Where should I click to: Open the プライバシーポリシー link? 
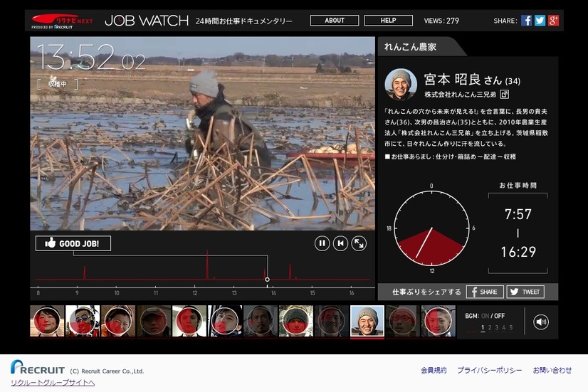tap(489, 370)
